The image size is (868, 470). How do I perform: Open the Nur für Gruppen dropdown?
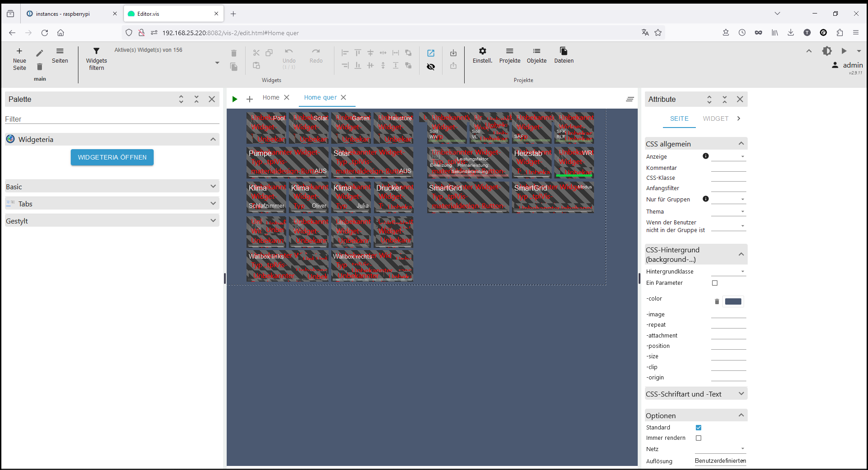tap(729, 199)
